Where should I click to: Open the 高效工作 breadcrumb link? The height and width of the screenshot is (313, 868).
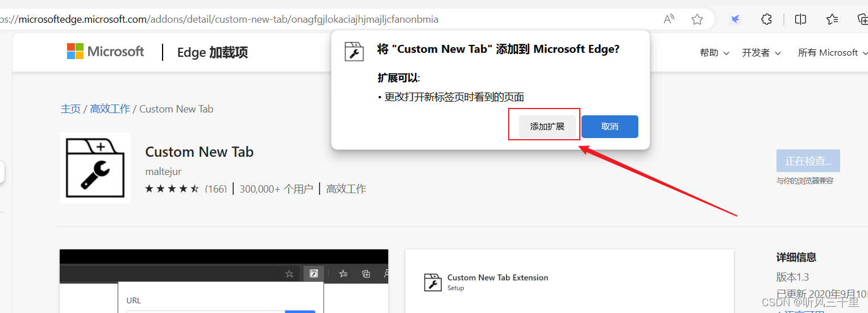click(x=110, y=109)
